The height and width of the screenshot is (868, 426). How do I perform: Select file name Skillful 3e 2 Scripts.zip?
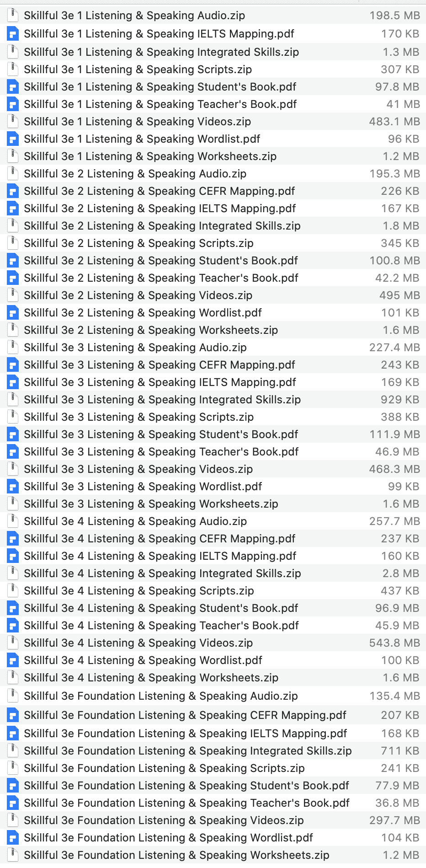point(138,243)
